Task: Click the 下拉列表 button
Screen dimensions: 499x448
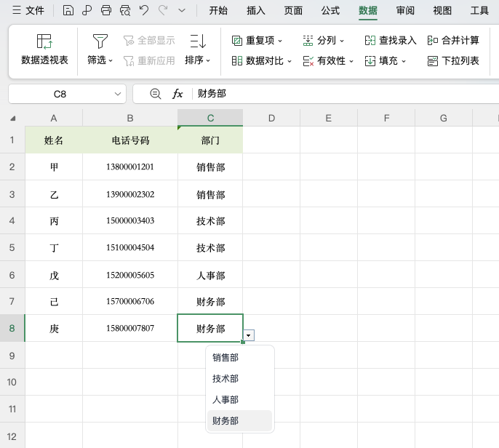Action: tap(453, 61)
